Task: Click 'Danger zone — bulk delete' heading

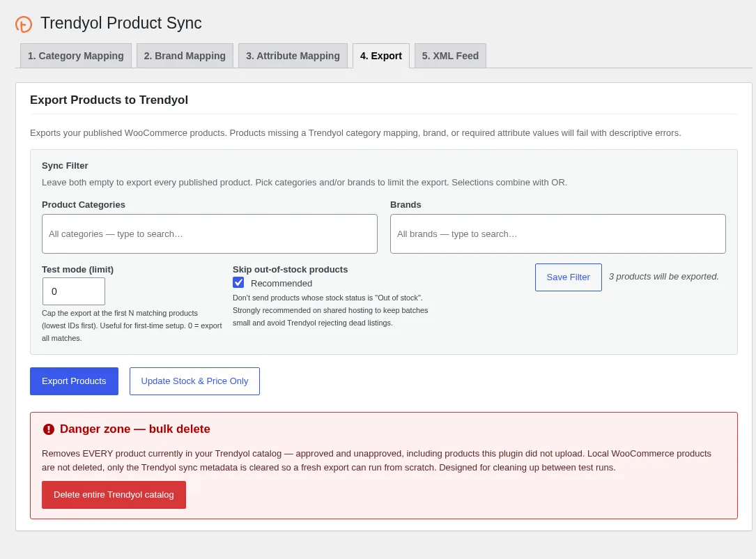Action: (135, 429)
